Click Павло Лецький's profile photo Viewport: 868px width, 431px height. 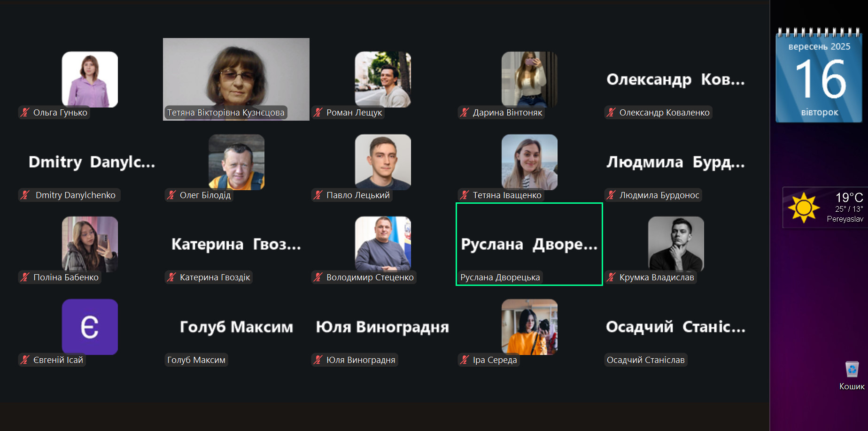[383, 162]
